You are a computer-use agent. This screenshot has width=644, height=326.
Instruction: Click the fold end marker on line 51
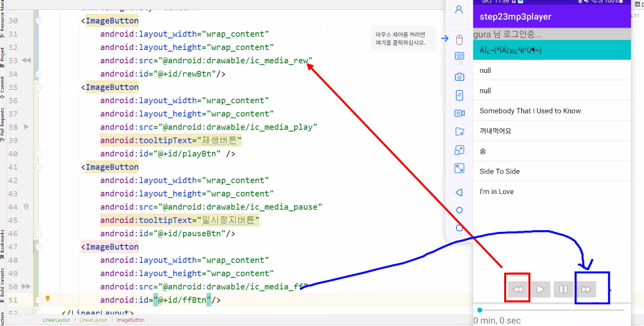39,300
